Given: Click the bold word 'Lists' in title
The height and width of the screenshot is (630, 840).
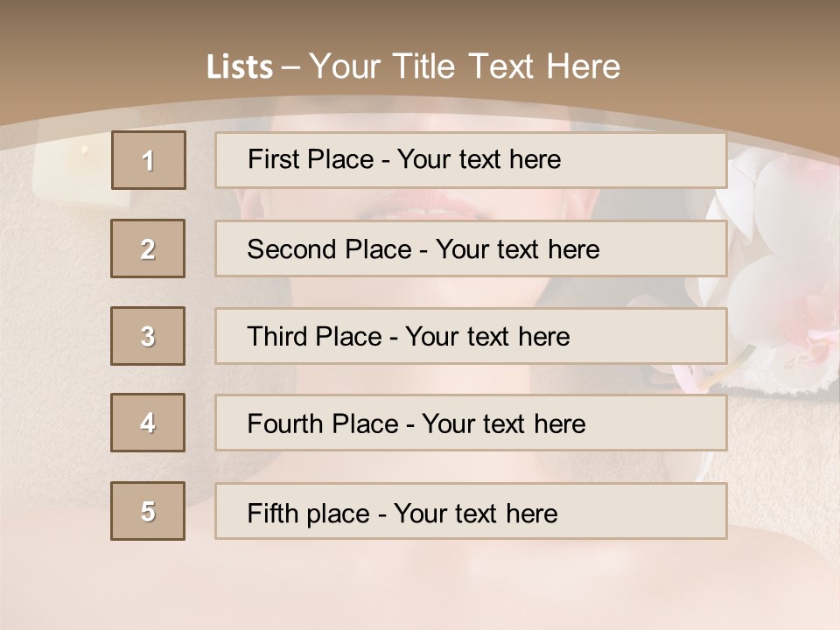Looking at the screenshot, I should click(x=240, y=67).
